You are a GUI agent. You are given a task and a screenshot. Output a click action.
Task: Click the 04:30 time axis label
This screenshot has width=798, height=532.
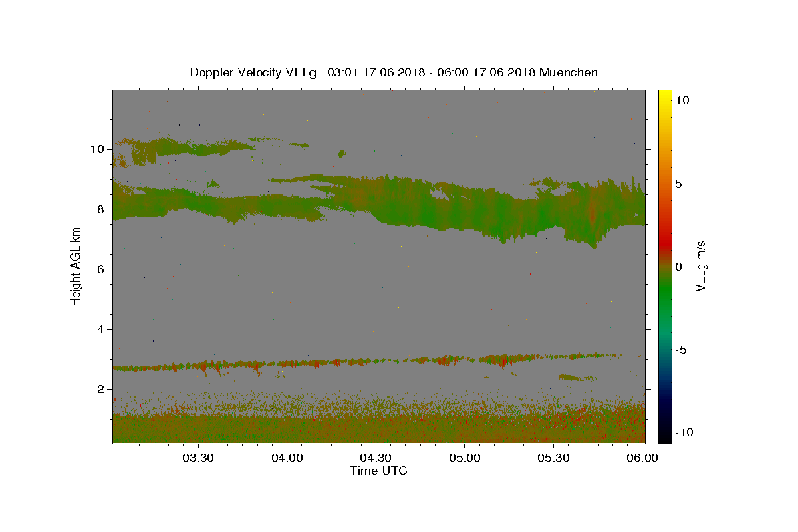pos(376,458)
